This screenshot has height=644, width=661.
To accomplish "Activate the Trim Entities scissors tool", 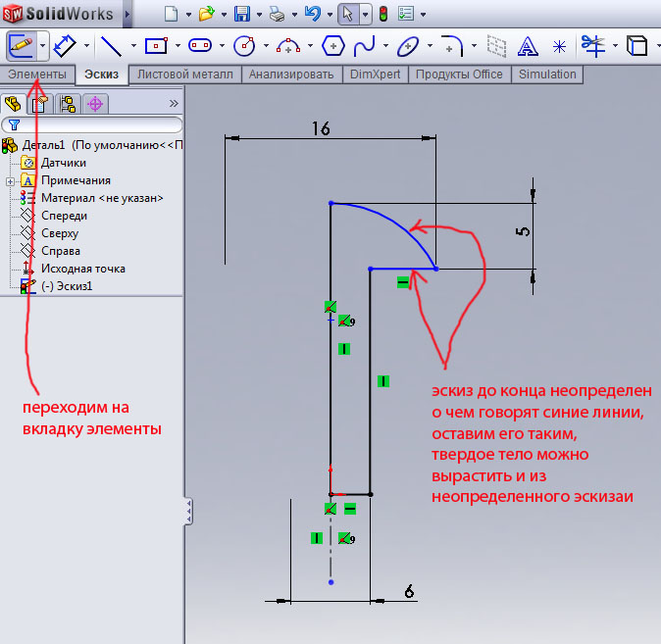I will pos(591,45).
